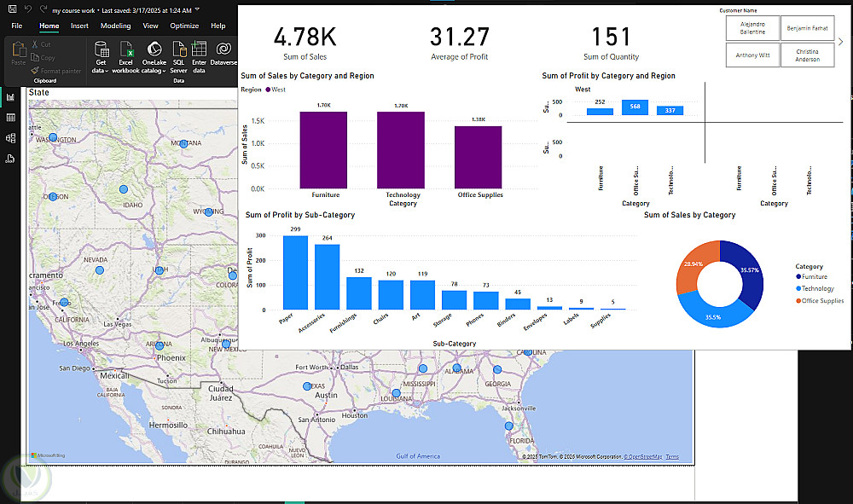Switch to Model view in sidebar
853x504 pixels.
(x=10, y=138)
